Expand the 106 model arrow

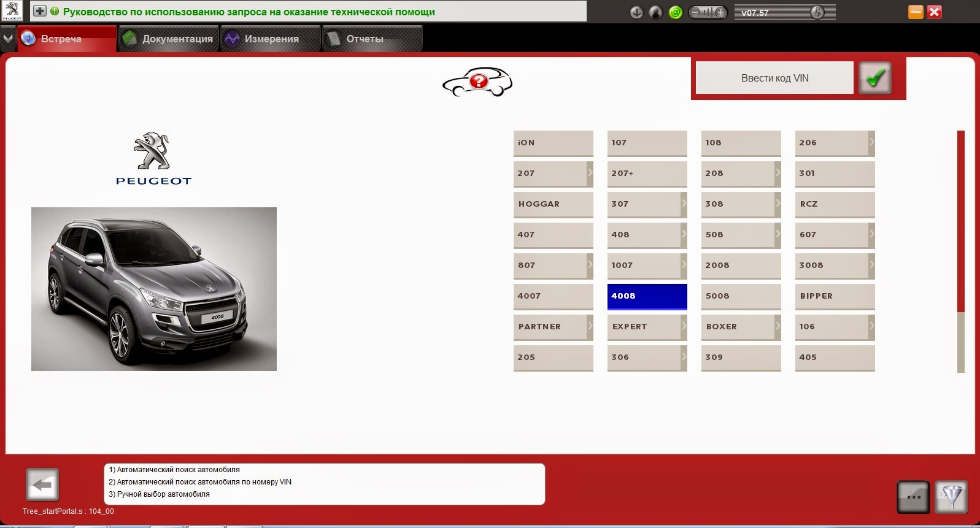coord(871,326)
